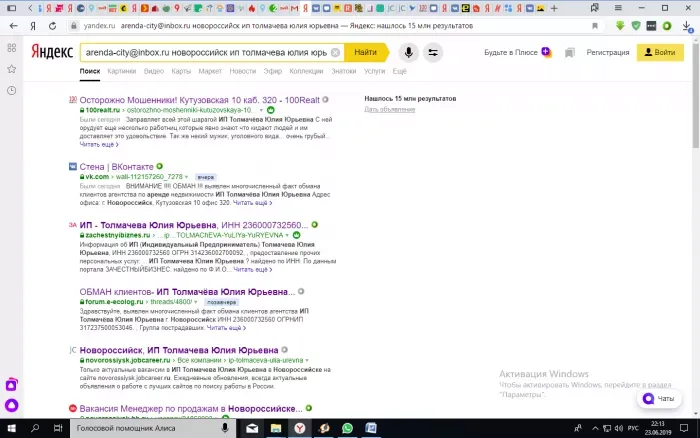This screenshot has width=700, height=438.
Task: Expand dropdown arrow next to novorossiysk.jobcareer.ru URL
Action: coord(307,360)
